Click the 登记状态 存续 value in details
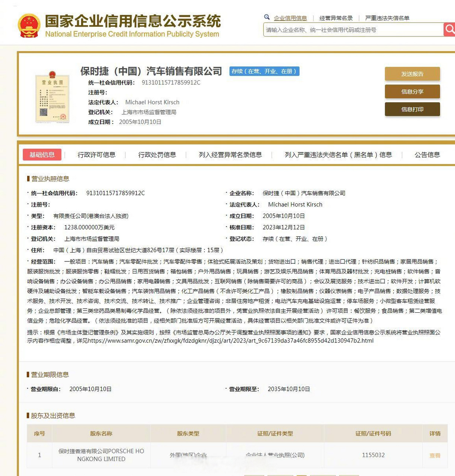The image size is (455, 476). 295,239
